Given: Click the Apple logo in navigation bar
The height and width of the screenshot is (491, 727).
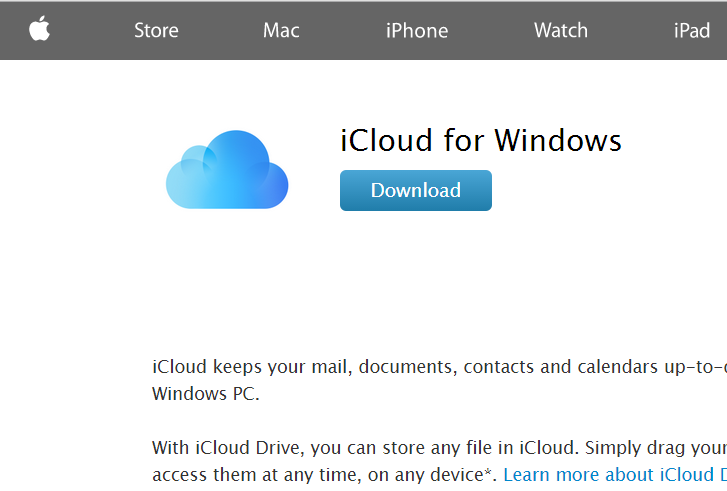Looking at the screenshot, I should click(39, 29).
